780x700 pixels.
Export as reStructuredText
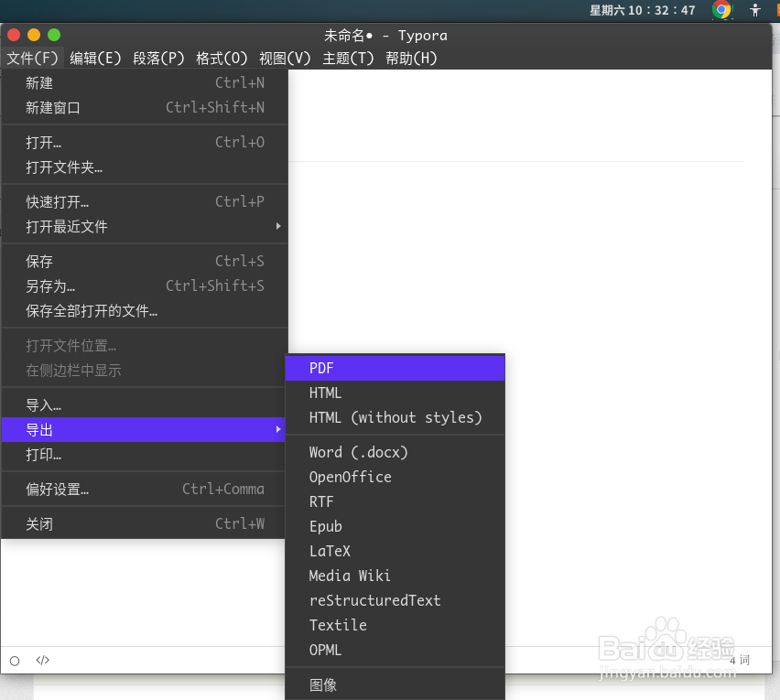click(x=395, y=600)
